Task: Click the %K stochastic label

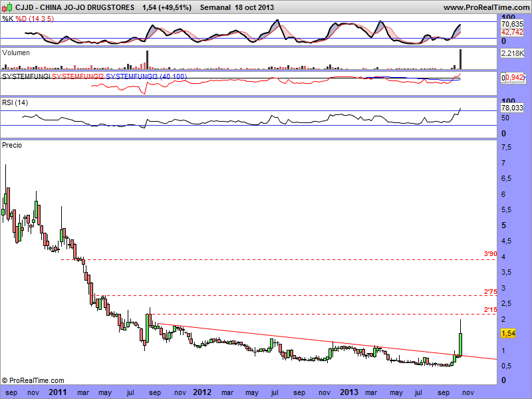Action: (x=8, y=19)
